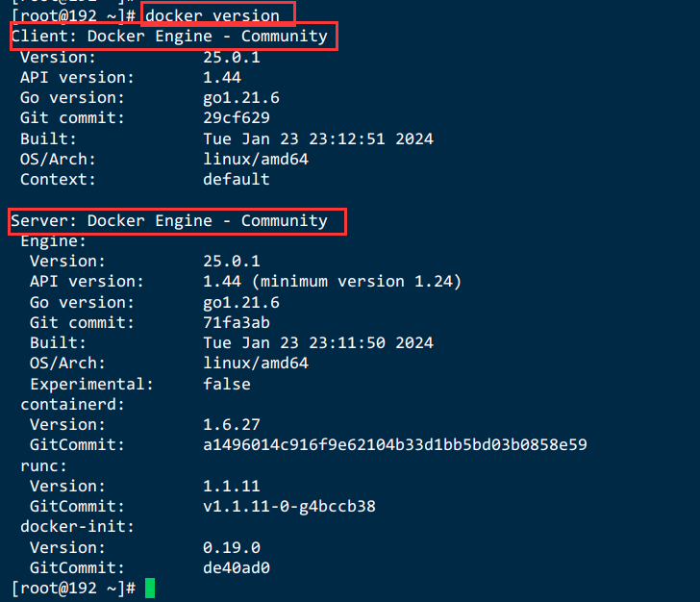Click the highlighted 'docker version' command
Viewport: 700px width, 602px height.
click(x=212, y=16)
